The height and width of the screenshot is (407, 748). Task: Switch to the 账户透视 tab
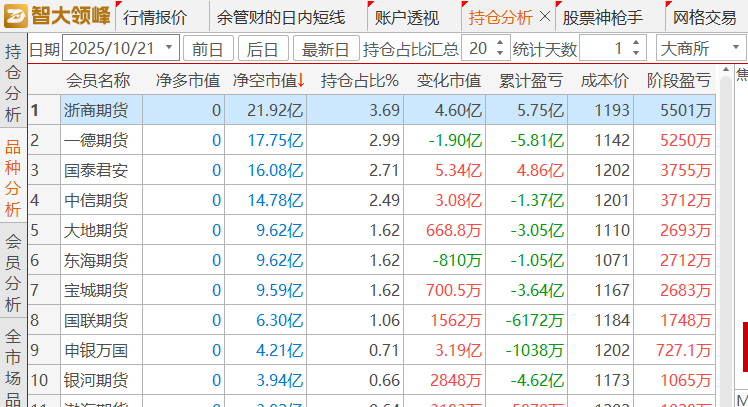pos(407,18)
